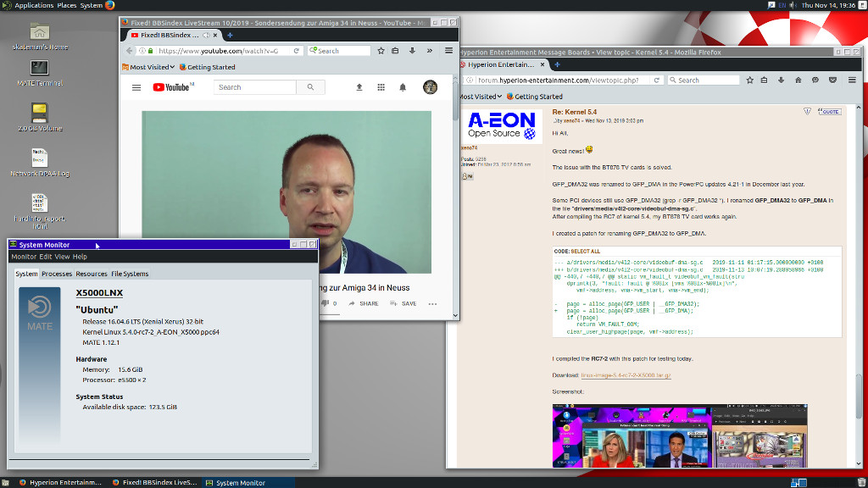The width and height of the screenshot is (868, 488).
Task: Bookmark star in Hyperion Firefox window
Action: (749, 80)
